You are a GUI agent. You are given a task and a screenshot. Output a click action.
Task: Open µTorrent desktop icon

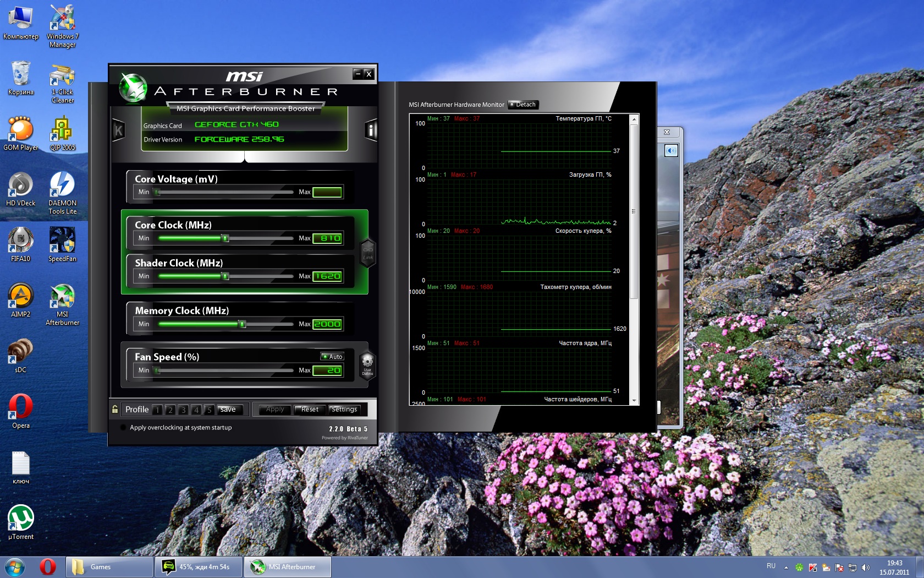coord(20,522)
